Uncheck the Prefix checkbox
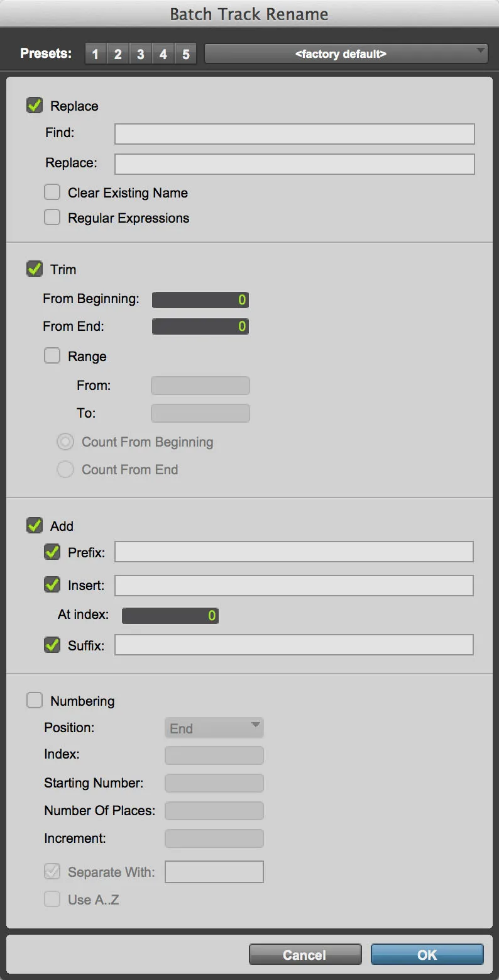This screenshot has width=499, height=980. [x=52, y=552]
